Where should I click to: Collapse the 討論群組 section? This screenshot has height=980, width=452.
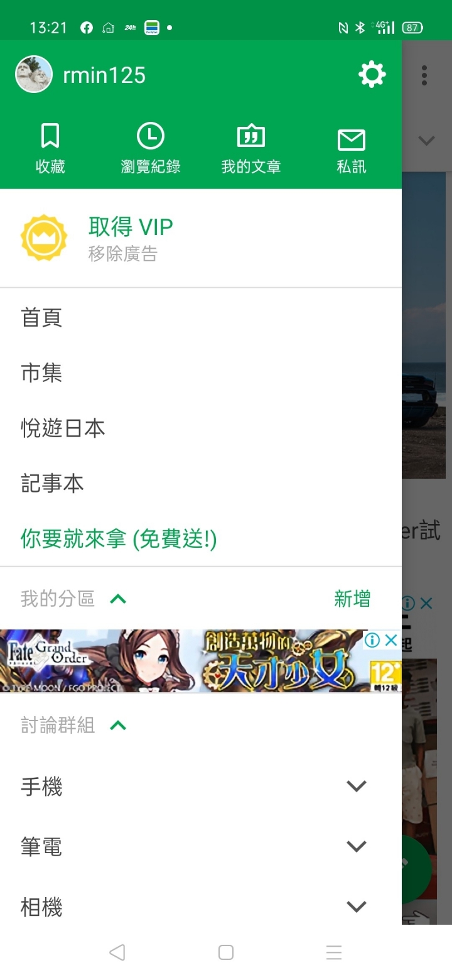[118, 726]
